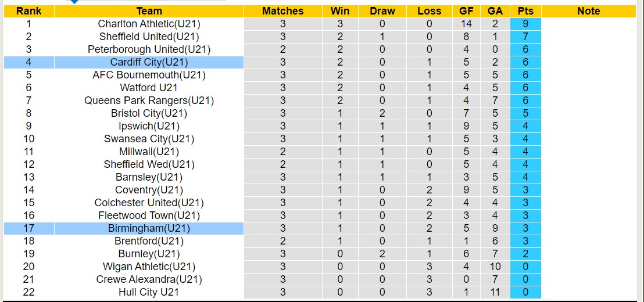Open Queens Park Rangers(U21) team link
This screenshot has height=302, width=644.
[x=149, y=100]
